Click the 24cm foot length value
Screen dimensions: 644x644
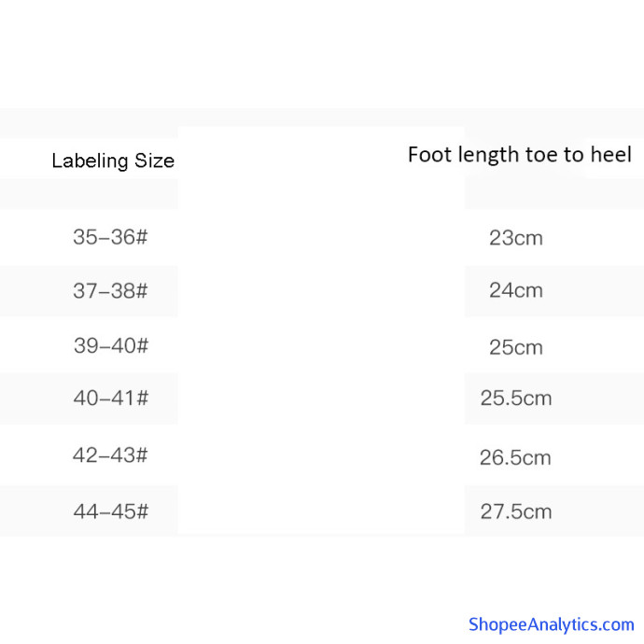[515, 290]
